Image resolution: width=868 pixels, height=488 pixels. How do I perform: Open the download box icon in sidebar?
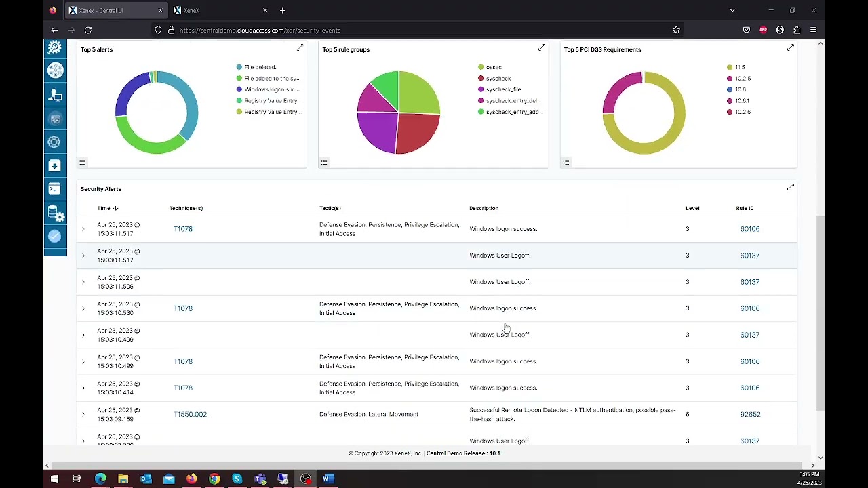coord(55,165)
